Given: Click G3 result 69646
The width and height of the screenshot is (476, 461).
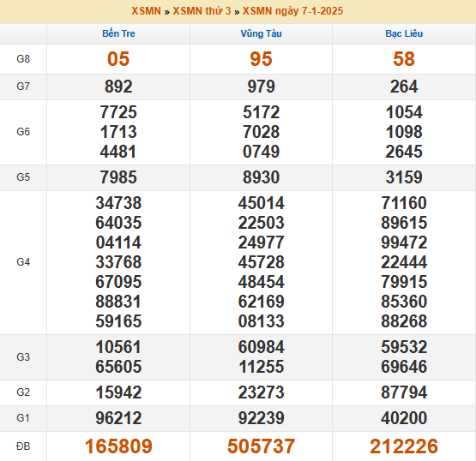Looking at the screenshot, I should 404,367.
